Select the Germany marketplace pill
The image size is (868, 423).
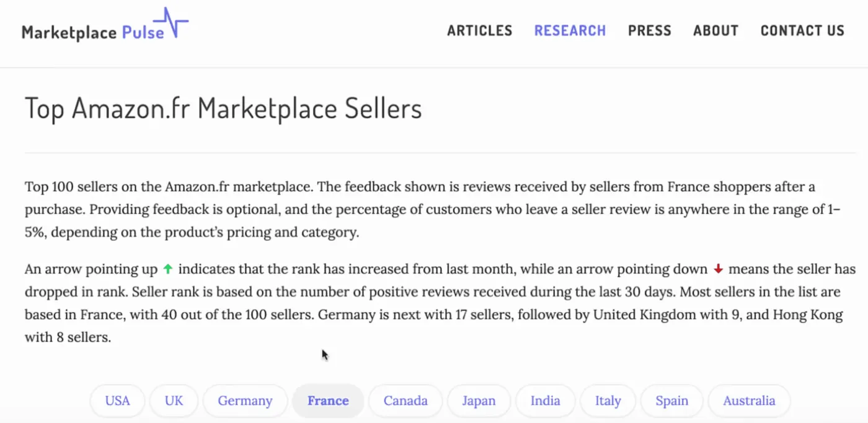pyautogui.click(x=245, y=401)
